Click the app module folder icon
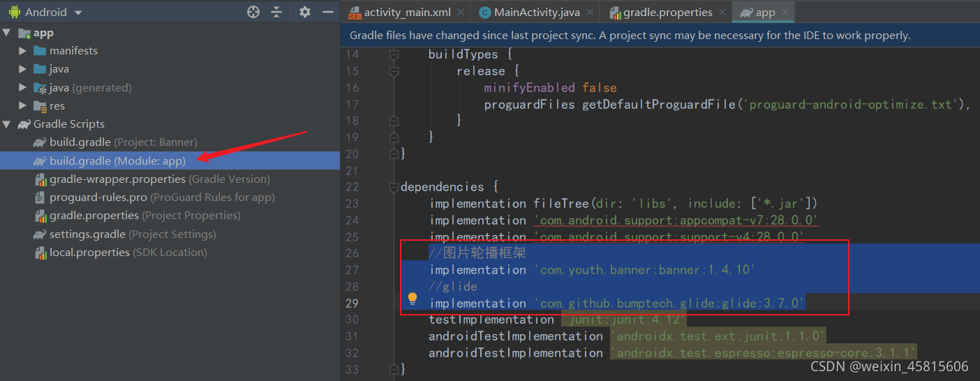The height and width of the screenshot is (381, 980). pos(24,33)
